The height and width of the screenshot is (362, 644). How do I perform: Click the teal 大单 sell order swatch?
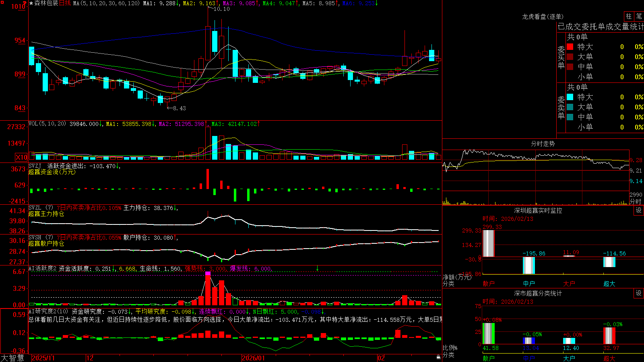570,107
